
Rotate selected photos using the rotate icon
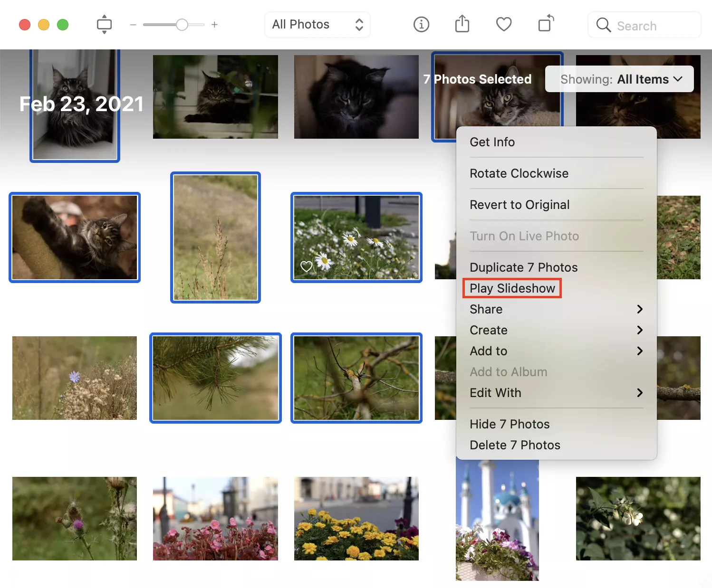545,25
